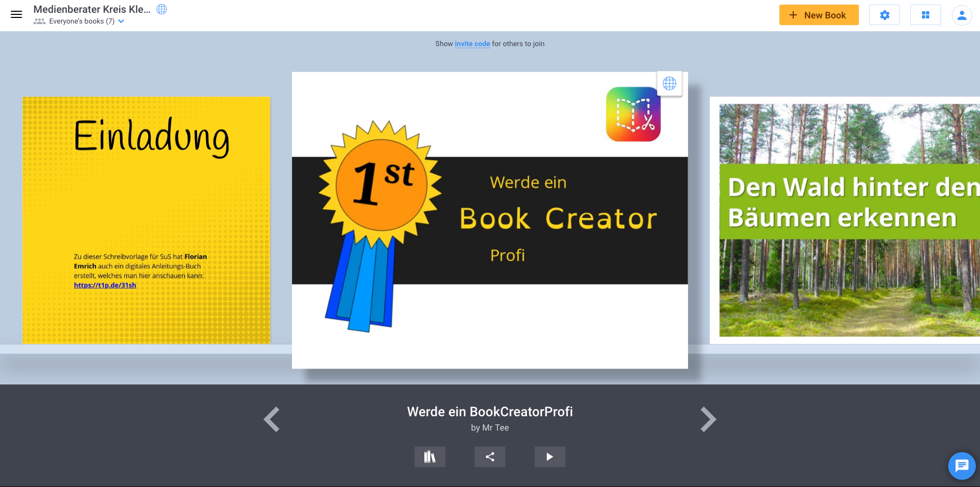Viewport: 980px width, 487px height.
Task: Select the Den Wald hinter den Bäumen book
Action: tap(845, 220)
